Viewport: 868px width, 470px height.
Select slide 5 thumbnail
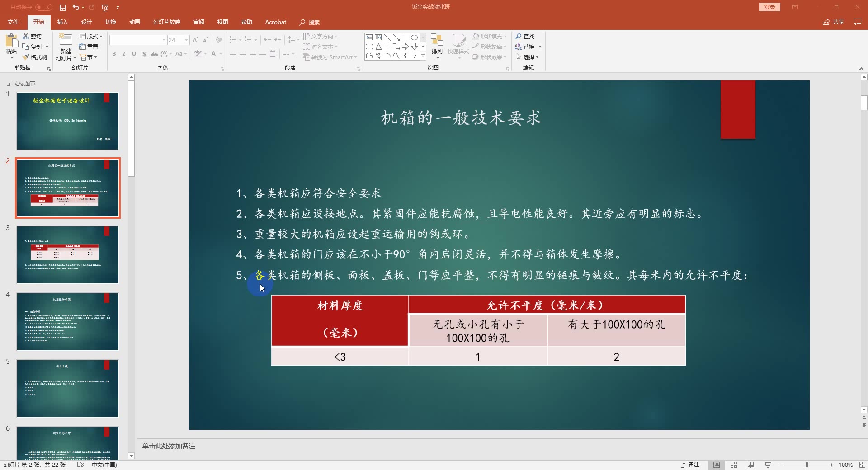[x=68, y=389]
